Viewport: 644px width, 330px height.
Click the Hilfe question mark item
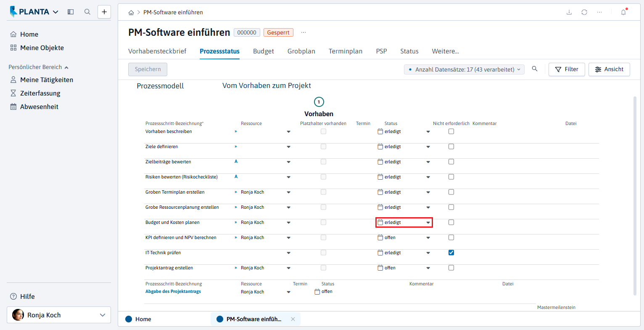[22, 296]
